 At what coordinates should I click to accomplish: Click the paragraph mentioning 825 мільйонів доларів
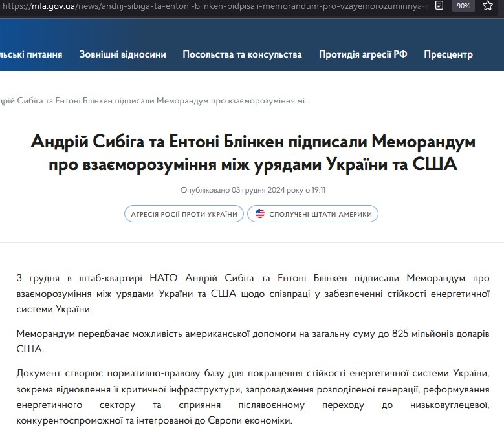tap(252, 341)
